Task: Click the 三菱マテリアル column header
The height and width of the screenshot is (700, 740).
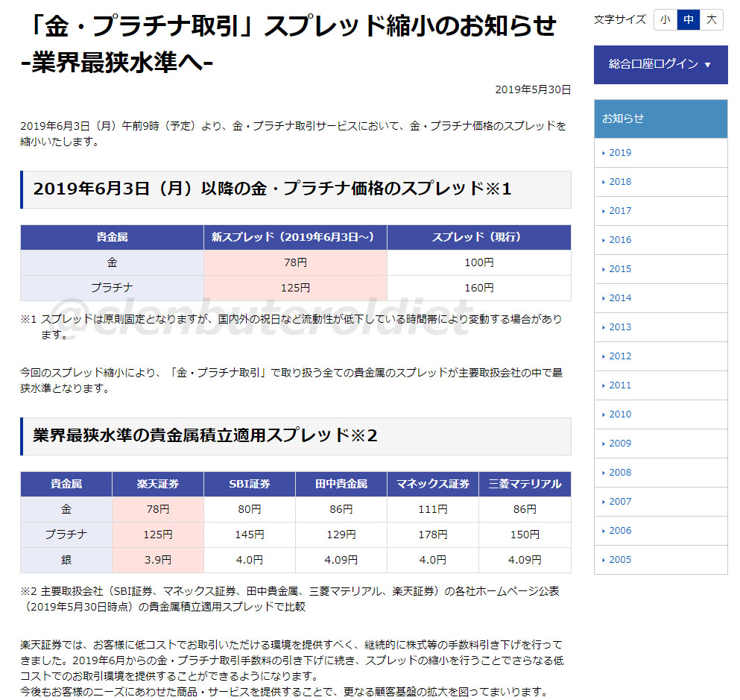Action: click(525, 484)
